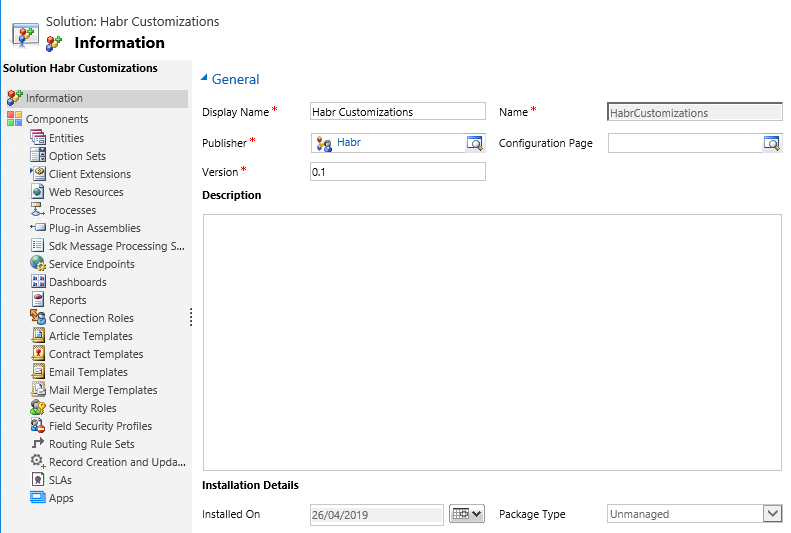Click the SLAs icon
The image size is (791, 533).
(x=38, y=479)
